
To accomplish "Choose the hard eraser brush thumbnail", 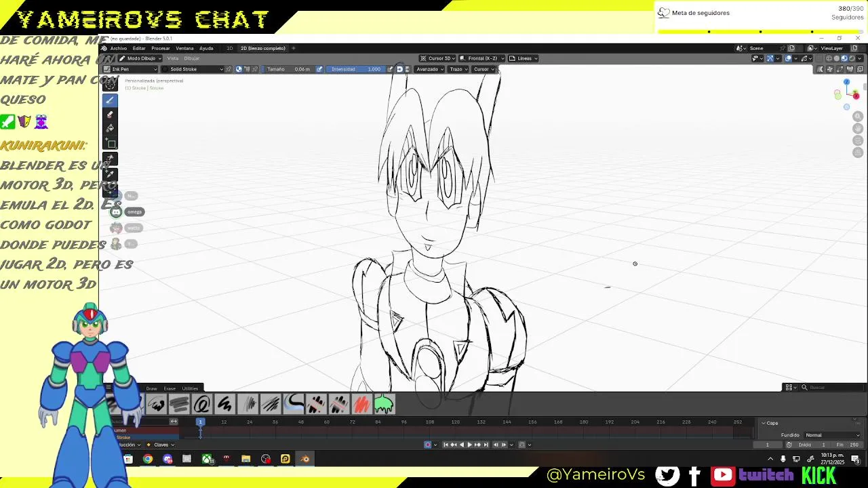I will [316, 405].
